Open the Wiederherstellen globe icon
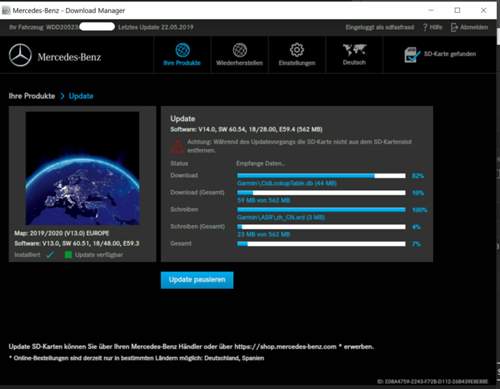The image size is (500, 389). coord(240,50)
